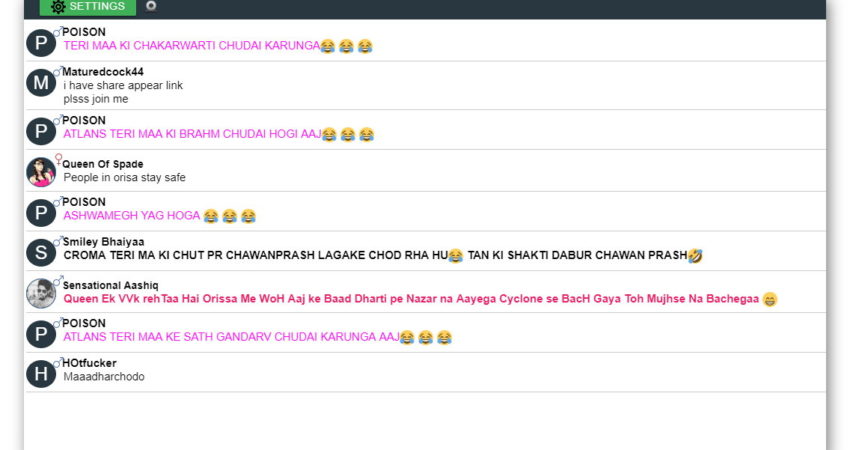Click the gear icon inside the SETTINGS button
850x450 pixels.
click(x=58, y=7)
